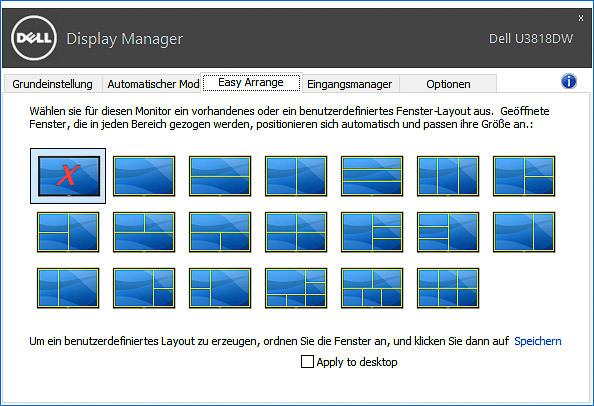This screenshot has height=406, width=594.
Task: Select the two horizontal rows split layout
Action: (220, 176)
